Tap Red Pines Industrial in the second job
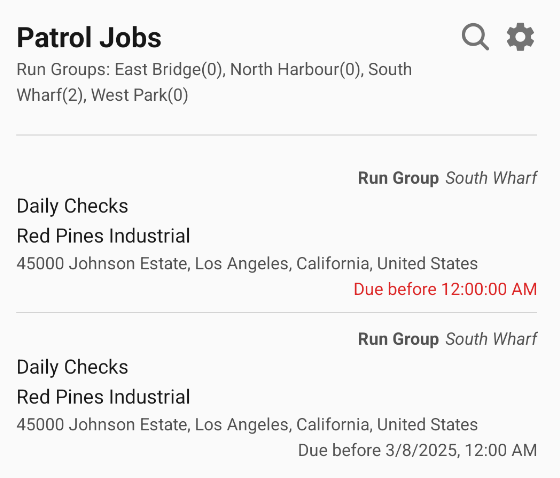Screen dimensions: 560x478 104,397
